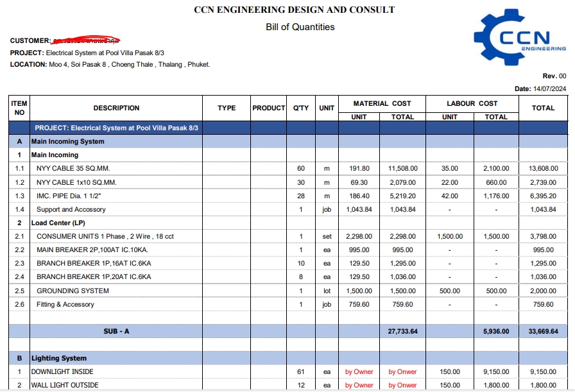
Task: Click the 'Main Incoming System' section row
Action: point(288,142)
